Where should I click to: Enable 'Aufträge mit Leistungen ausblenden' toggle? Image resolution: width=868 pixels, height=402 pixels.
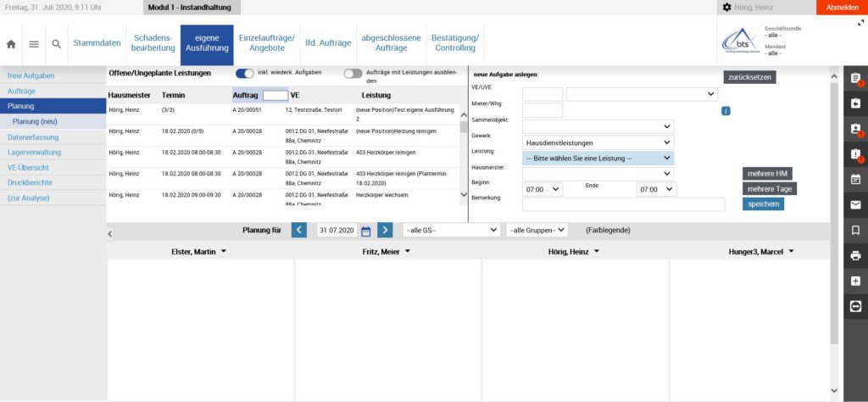(x=353, y=73)
